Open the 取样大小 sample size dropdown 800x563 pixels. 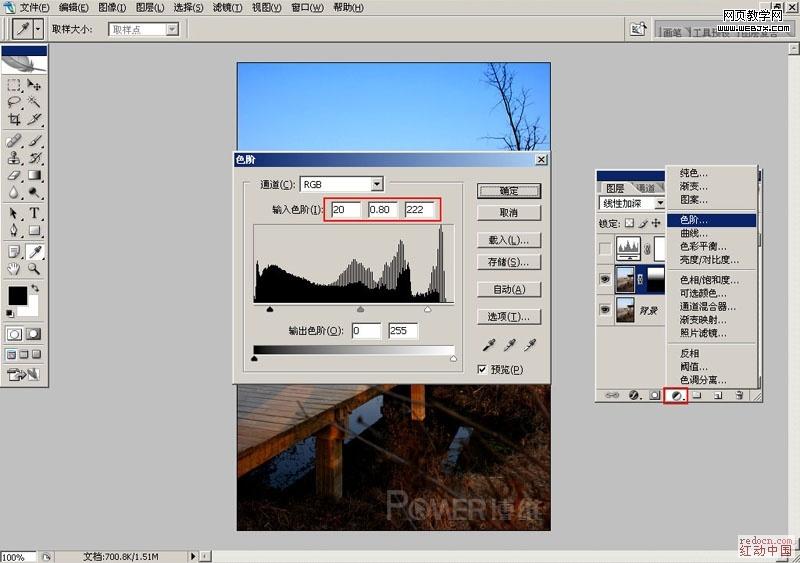click(x=172, y=29)
